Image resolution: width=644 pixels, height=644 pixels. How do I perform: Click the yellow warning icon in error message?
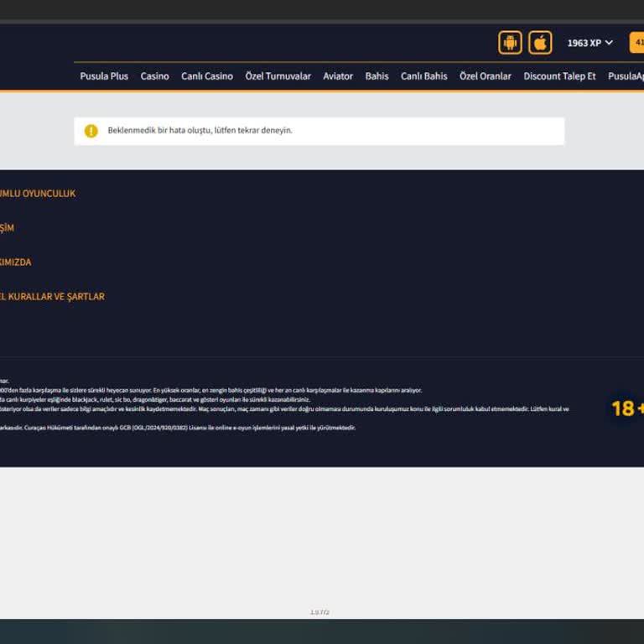[x=91, y=131]
